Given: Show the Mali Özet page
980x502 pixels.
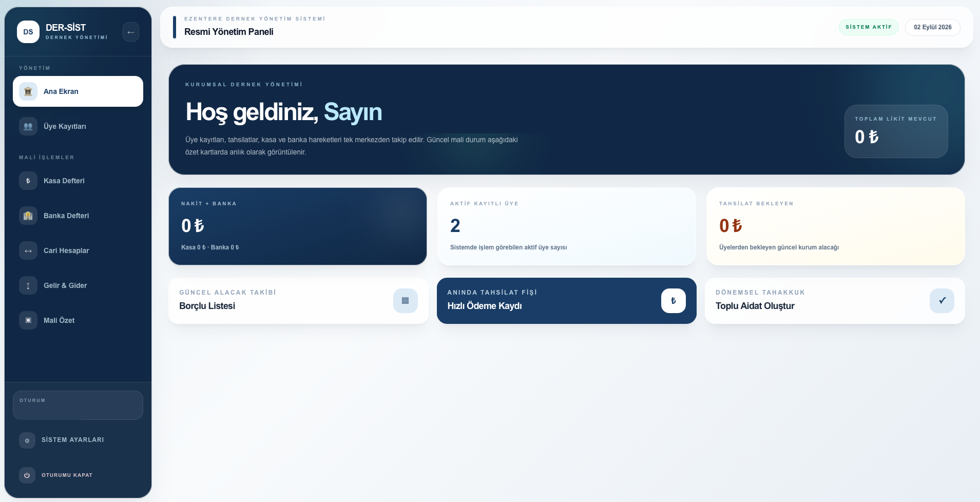Looking at the screenshot, I should click(x=78, y=320).
